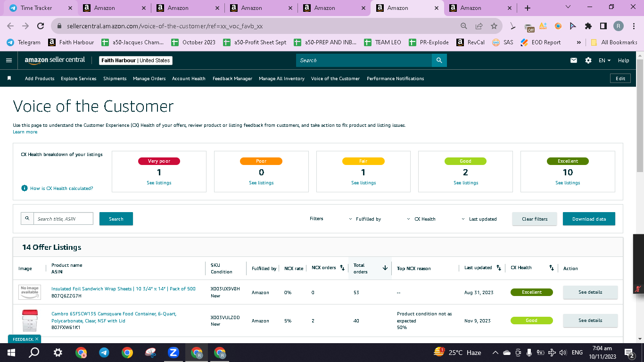Click the teal Search button for listings
This screenshot has height=362, width=644.
(116, 219)
